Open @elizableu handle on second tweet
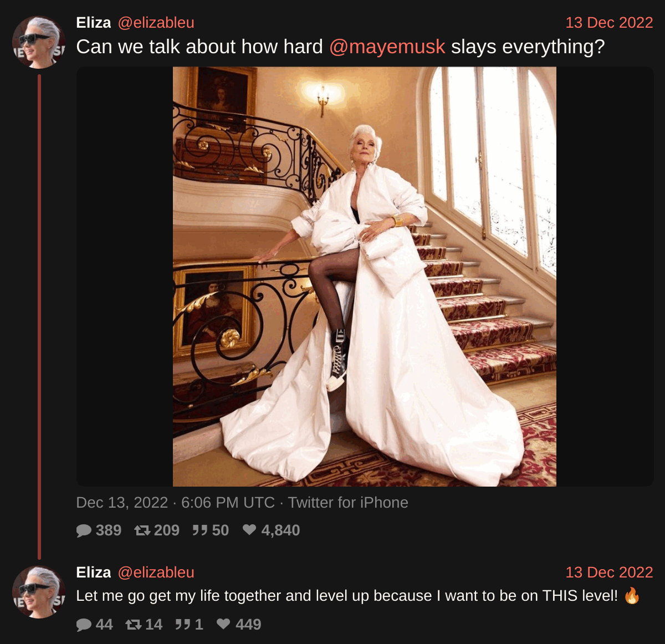The height and width of the screenshot is (644, 665). coord(156,573)
